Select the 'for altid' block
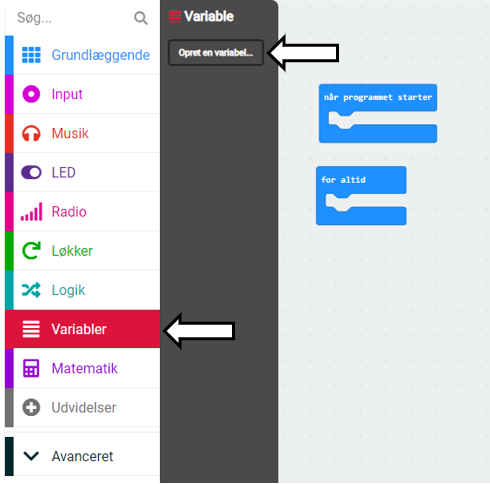 click(x=361, y=196)
